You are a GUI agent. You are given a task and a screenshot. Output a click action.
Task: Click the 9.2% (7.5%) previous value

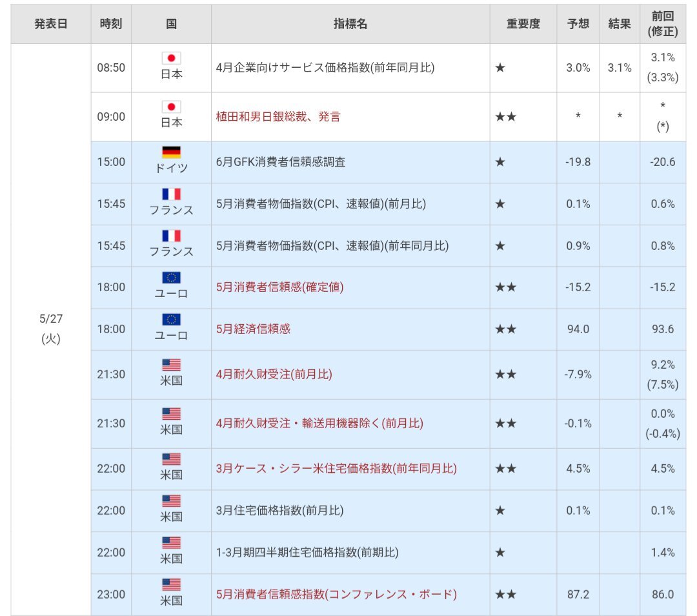point(663,375)
